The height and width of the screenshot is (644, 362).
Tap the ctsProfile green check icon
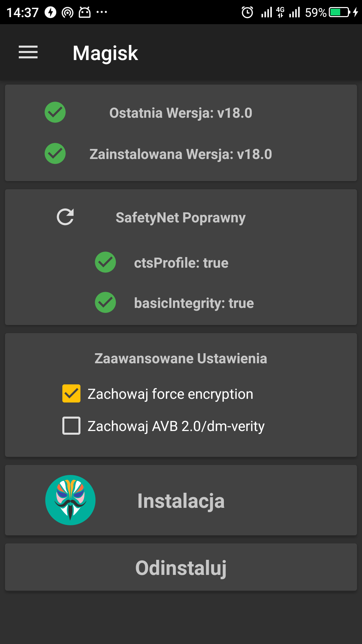106,262
